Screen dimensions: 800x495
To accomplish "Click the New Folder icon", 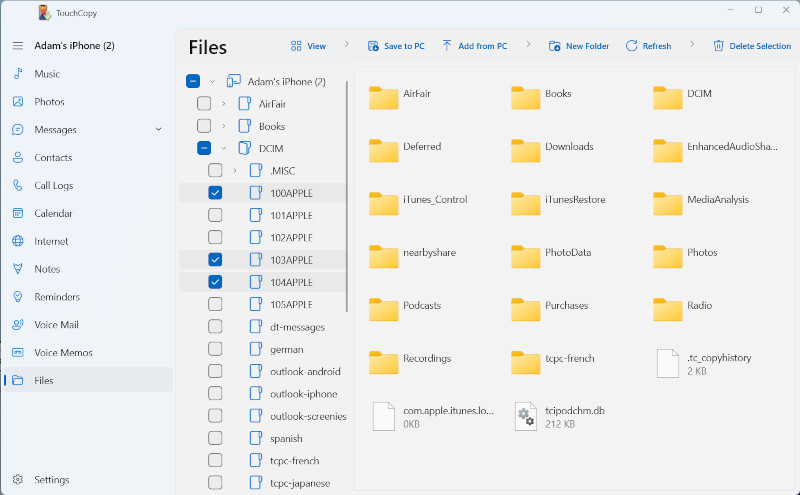I will 555,46.
